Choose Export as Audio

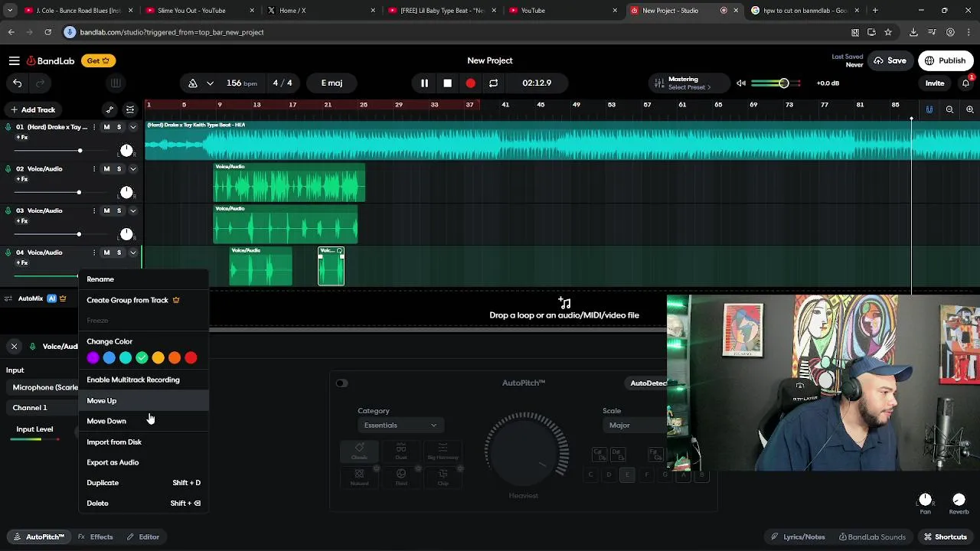pyautogui.click(x=143, y=462)
